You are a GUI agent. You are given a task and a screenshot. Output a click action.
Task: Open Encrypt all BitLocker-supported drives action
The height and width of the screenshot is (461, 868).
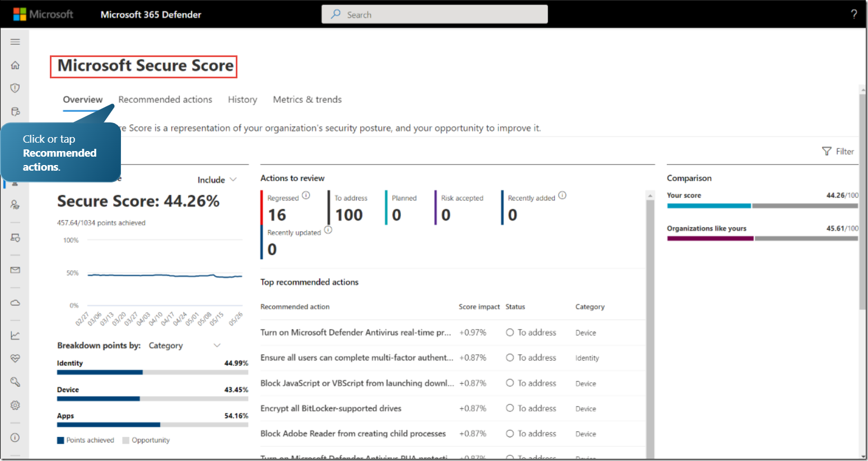331,408
